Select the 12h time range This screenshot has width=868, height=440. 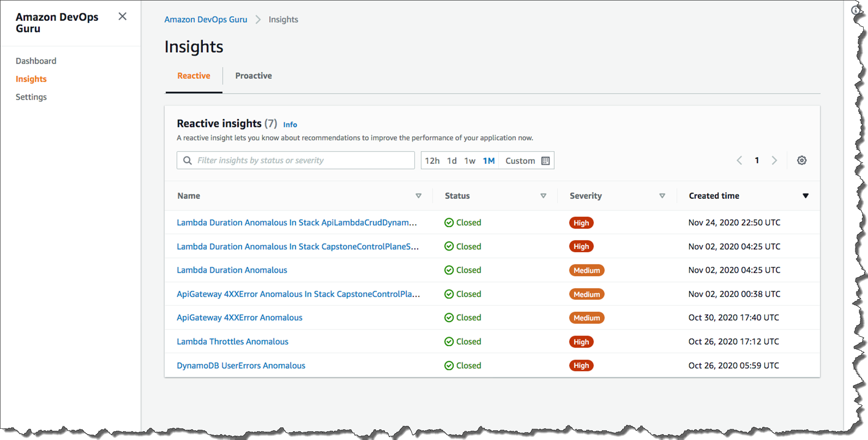[x=432, y=161]
